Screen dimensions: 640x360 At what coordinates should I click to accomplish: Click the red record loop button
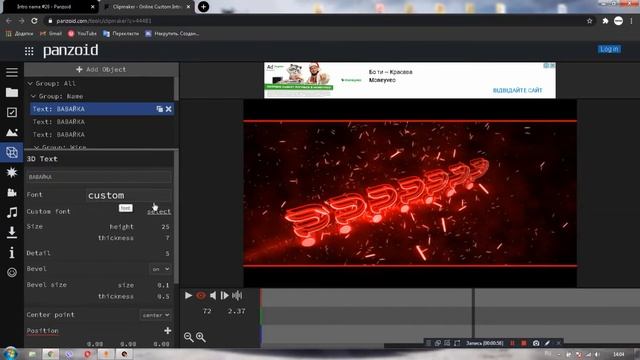point(201,295)
